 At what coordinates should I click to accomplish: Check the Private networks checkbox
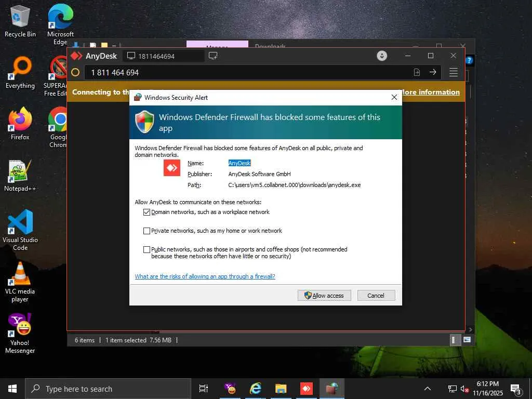(147, 231)
